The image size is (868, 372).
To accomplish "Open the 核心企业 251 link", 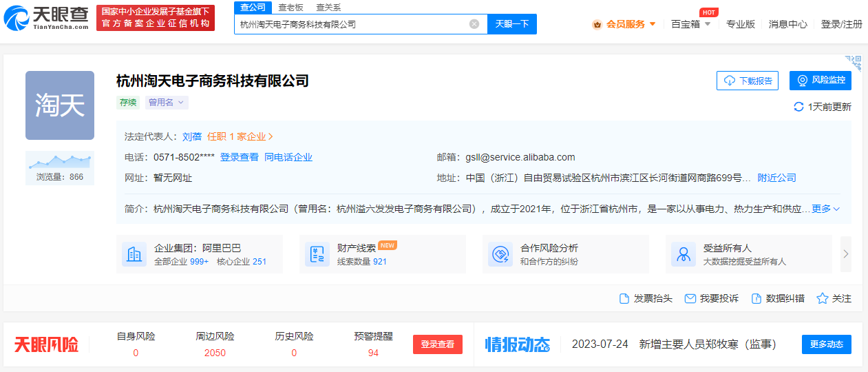I will pos(242,262).
